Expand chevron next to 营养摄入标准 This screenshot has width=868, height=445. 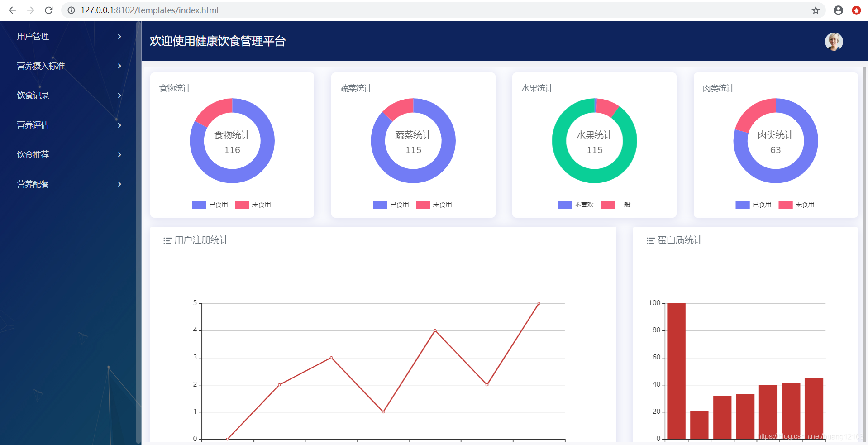(x=119, y=66)
